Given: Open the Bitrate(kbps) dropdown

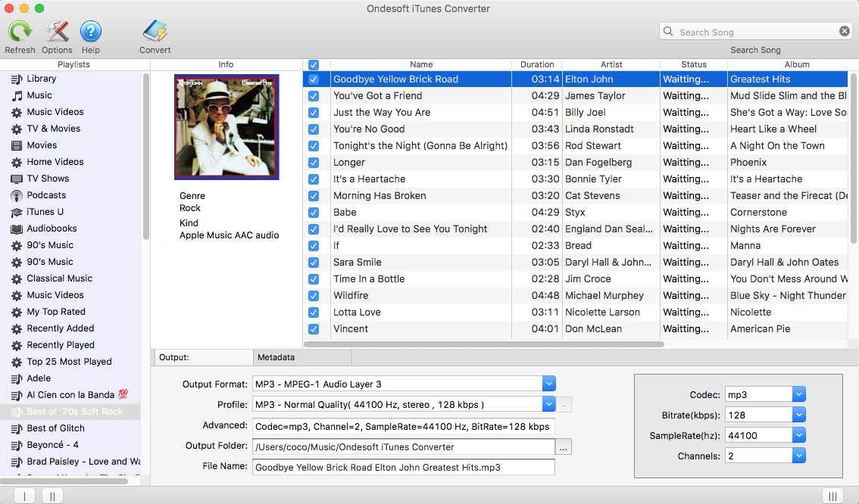Looking at the screenshot, I should pos(798,415).
